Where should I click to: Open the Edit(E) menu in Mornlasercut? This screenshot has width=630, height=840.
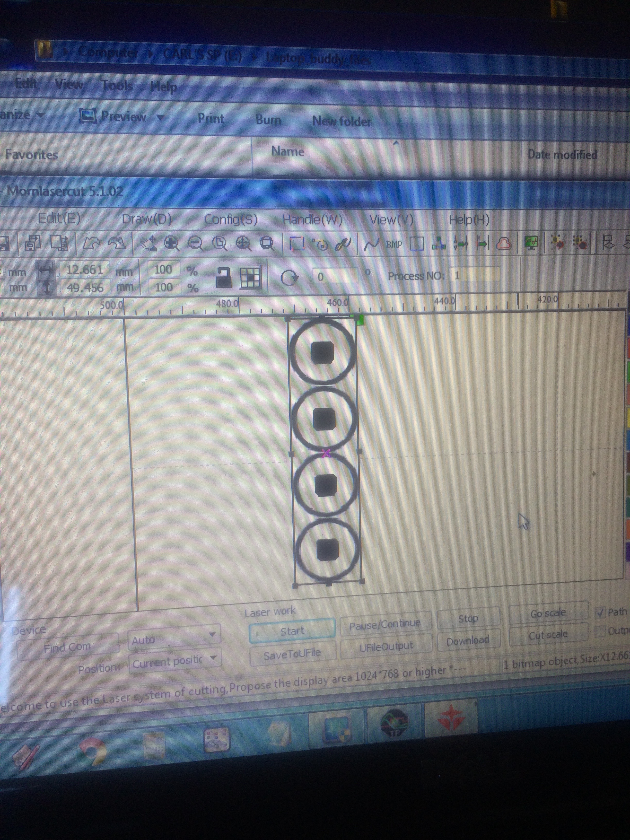click(x=59, y=218)
